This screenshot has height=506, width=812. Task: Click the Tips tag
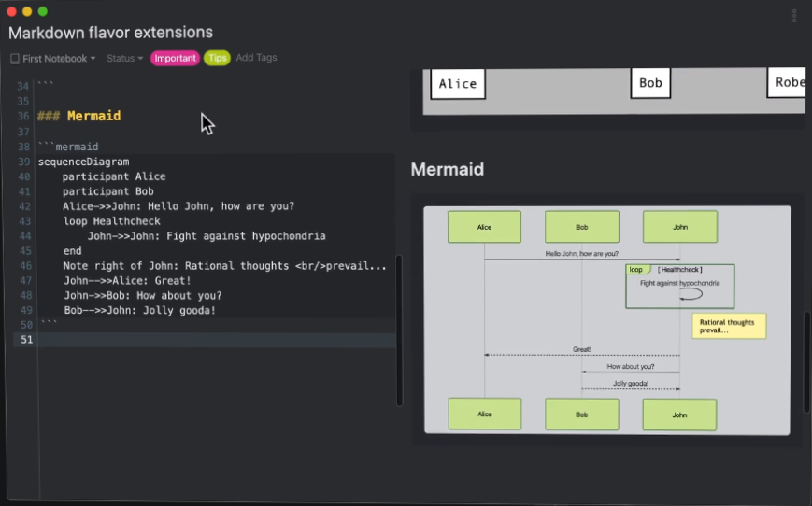[x=217, y=58]
